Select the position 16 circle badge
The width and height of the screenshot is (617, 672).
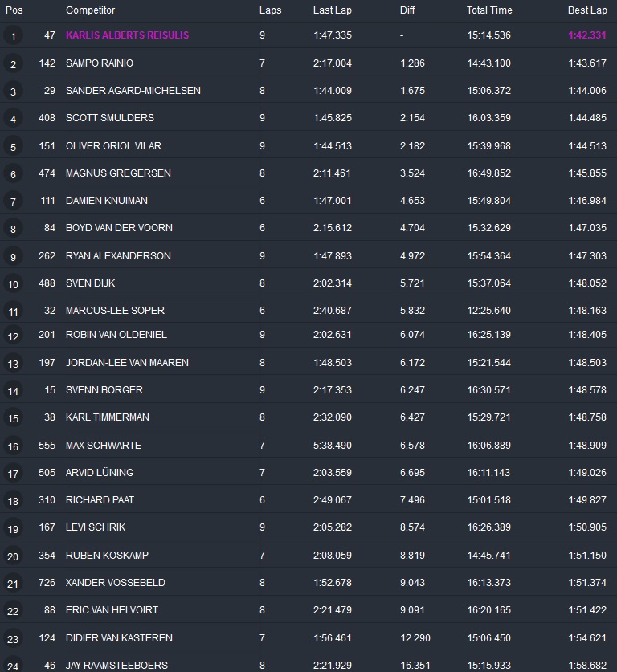[13, 447]
